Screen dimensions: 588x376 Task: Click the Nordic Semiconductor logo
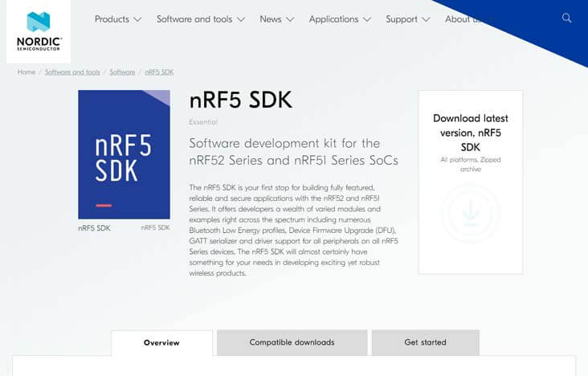39,31
